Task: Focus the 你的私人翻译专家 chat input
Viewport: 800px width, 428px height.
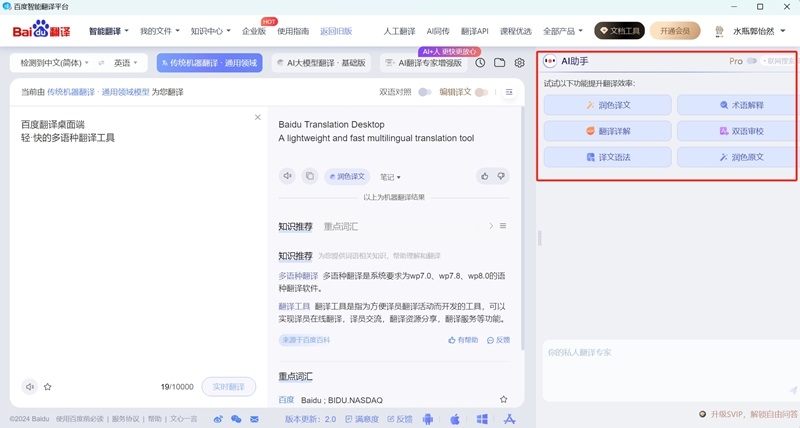Action: (670, 371)
